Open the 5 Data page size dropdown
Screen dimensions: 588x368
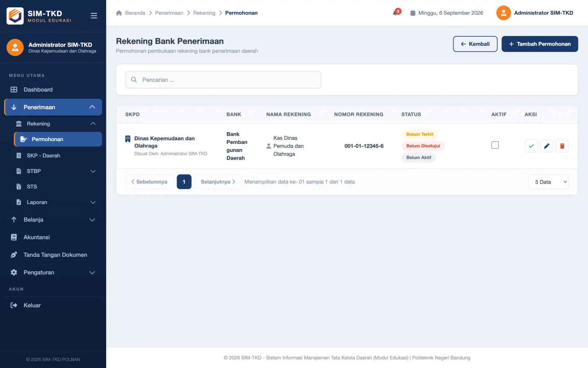tap(548, 182)
